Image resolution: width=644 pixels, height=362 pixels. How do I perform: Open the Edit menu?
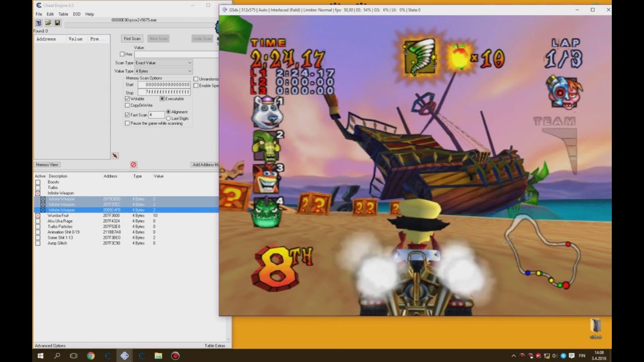point(50,14)
